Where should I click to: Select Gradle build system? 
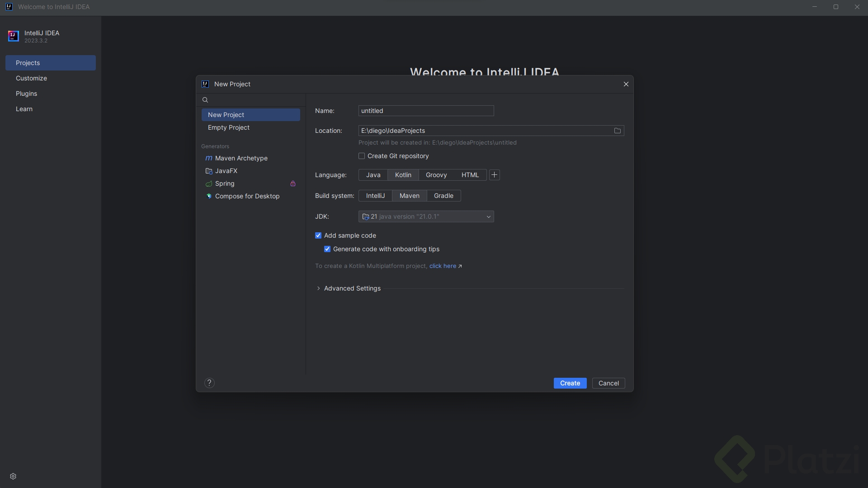(x=443, y=196)
